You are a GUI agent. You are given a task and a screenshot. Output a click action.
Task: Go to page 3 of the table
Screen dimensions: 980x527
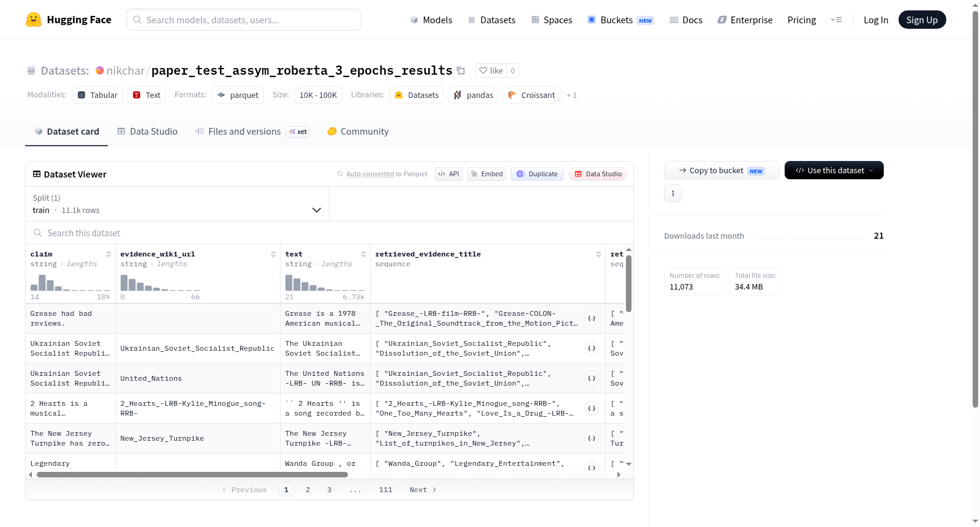[329, 490]
